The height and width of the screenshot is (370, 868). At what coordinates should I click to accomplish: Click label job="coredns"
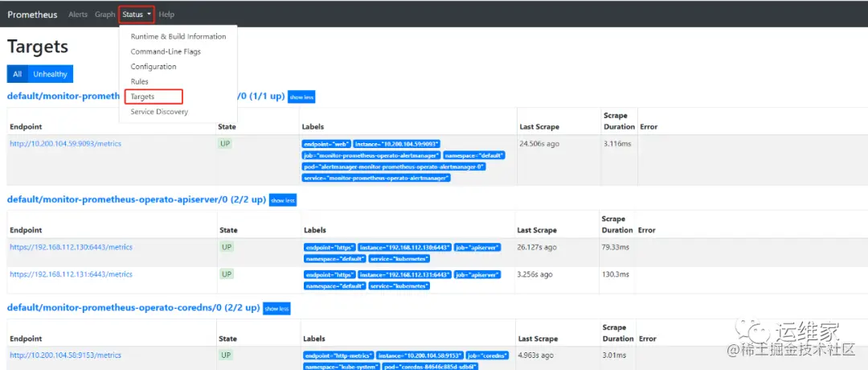coord(486,356)
